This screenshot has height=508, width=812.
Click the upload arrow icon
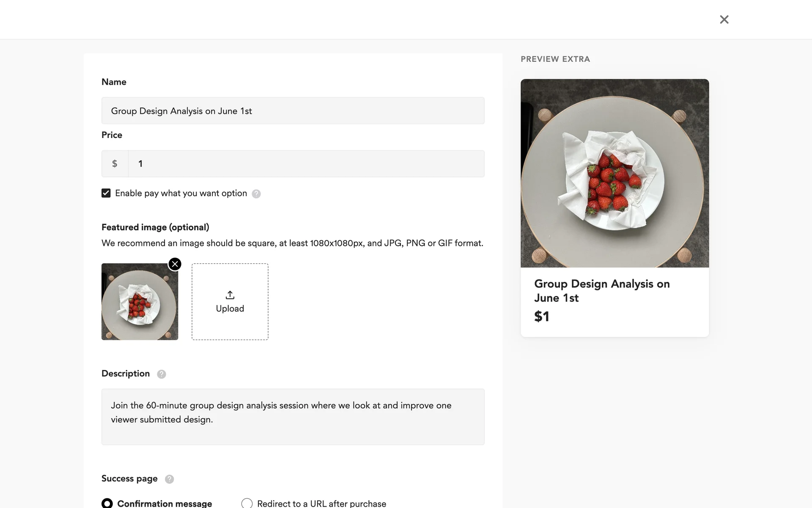(230, 295)
